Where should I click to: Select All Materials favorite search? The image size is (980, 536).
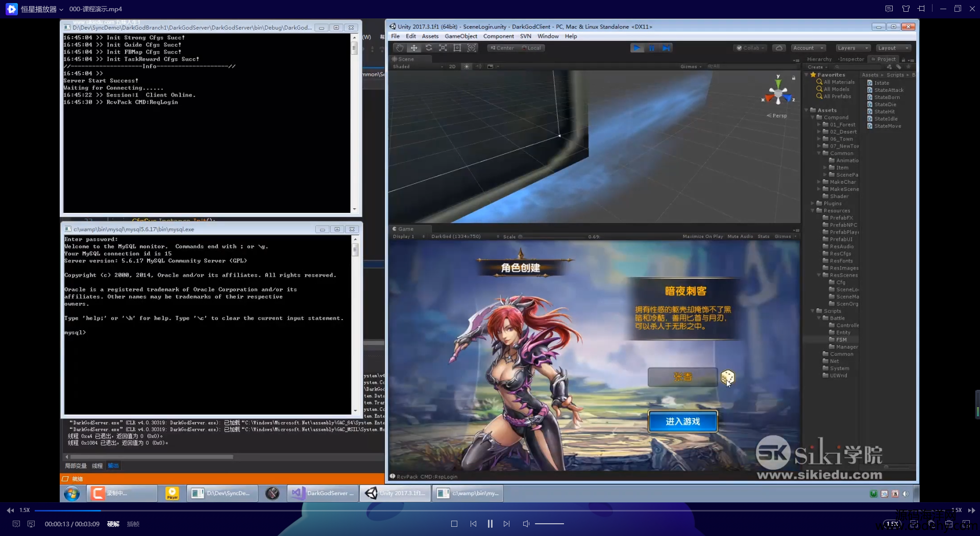pos(835,82)
